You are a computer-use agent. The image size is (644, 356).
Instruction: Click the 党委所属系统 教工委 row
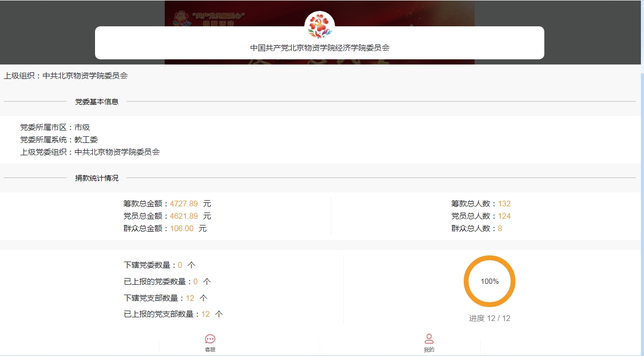(x=59, y=140)
